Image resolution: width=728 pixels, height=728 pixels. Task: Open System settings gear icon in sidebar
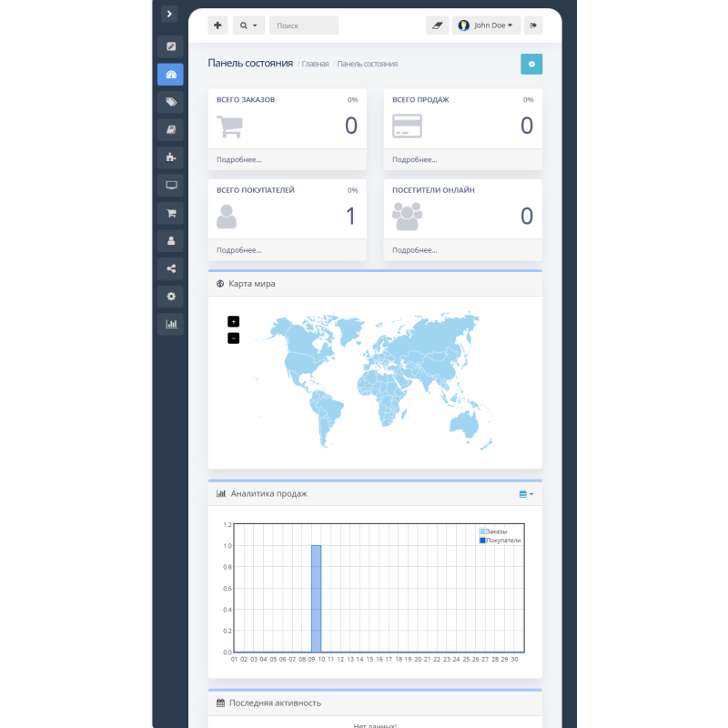pos(170,296)
